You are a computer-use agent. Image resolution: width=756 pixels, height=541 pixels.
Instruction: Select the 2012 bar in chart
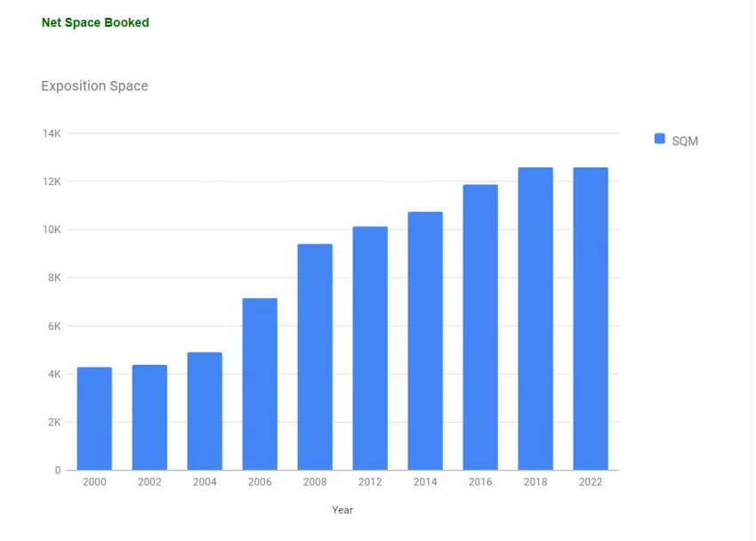(x=370, y=348)
